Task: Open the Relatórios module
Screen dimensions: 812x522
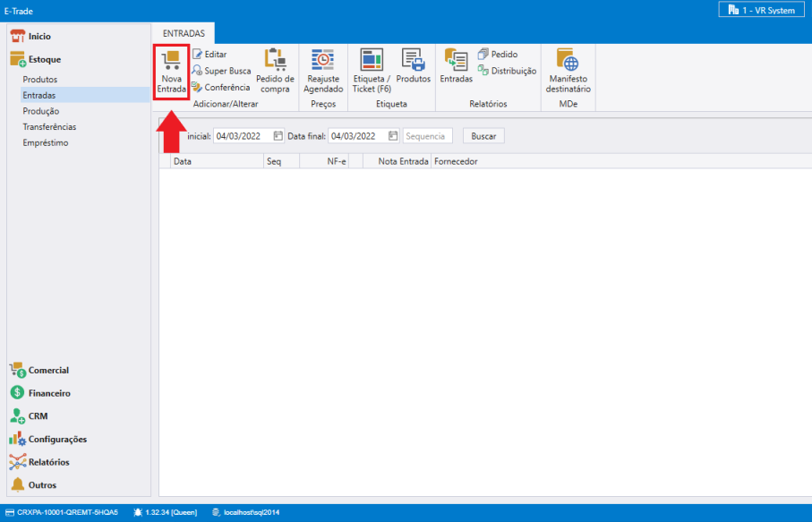Action: 39,462
